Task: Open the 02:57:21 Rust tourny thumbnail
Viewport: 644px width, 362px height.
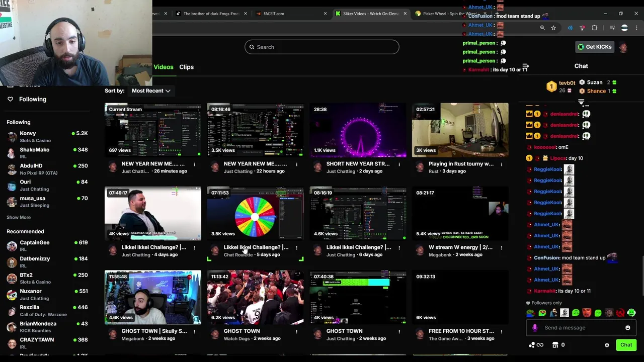Action: click(460, 130)
